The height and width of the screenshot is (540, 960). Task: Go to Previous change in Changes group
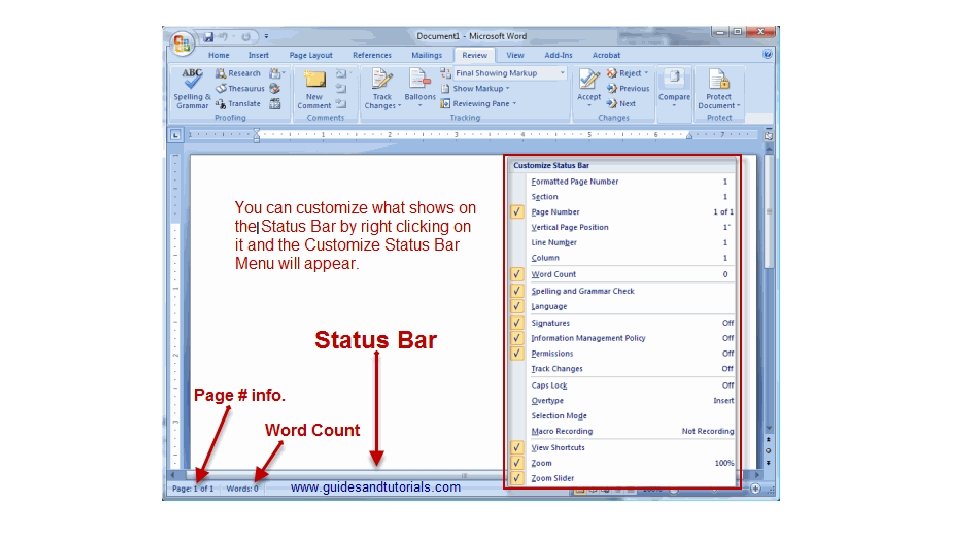628,88
